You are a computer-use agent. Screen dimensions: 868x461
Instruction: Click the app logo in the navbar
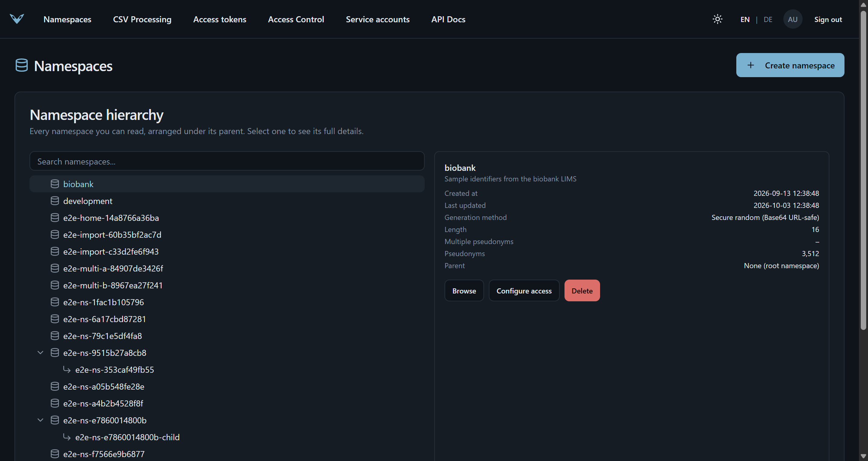[17, 19]
